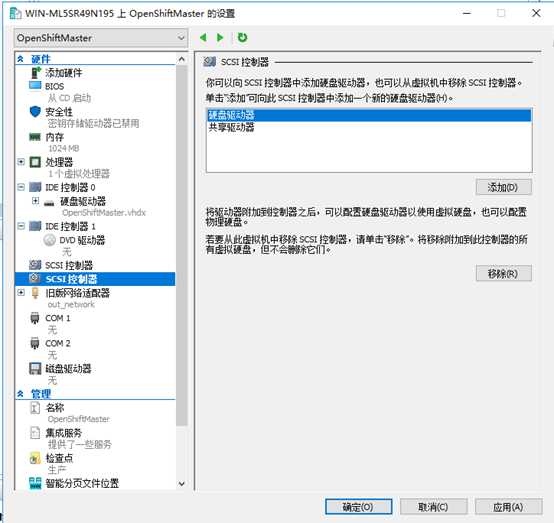554x523 pixels.
Task: Collapse the IDE 控制器 0 node
Action: point(21,187)
